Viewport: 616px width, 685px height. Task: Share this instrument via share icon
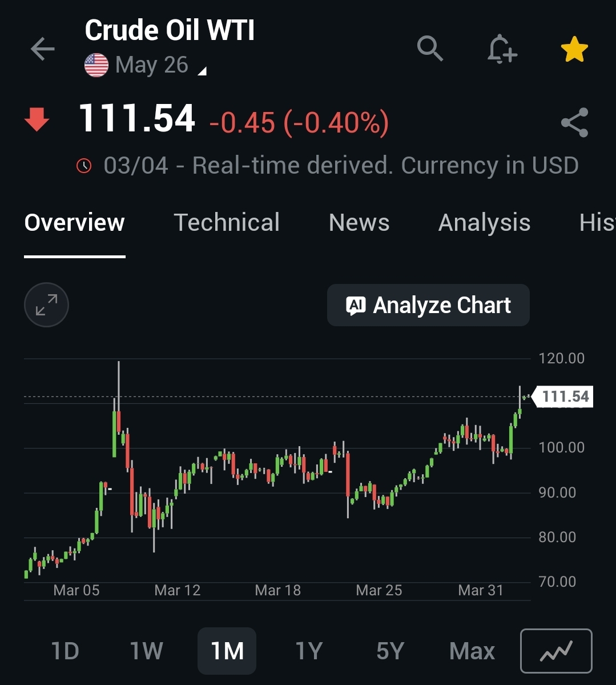574,122
